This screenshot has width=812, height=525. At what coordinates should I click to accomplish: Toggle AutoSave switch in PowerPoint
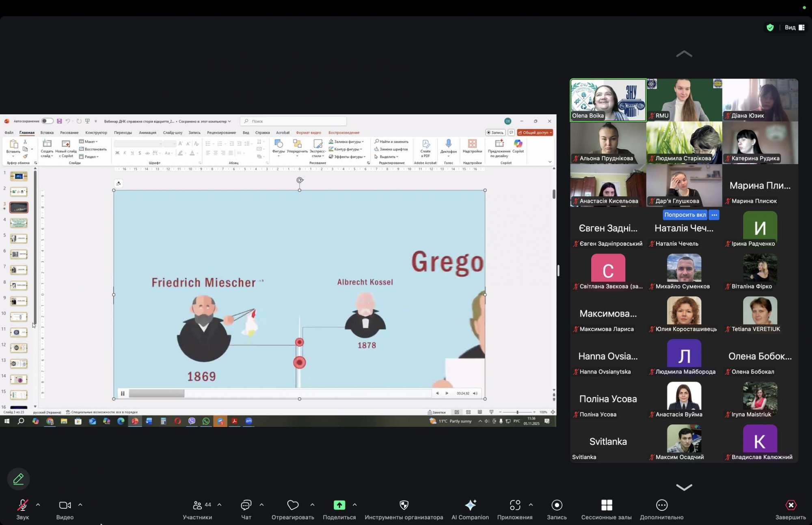[47, 121]
